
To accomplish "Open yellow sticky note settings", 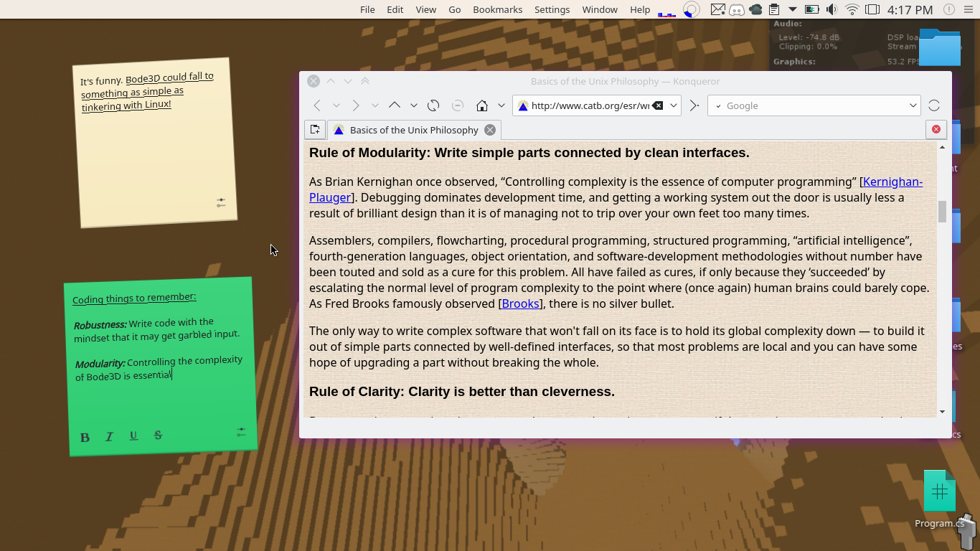I will click(221, 203).
